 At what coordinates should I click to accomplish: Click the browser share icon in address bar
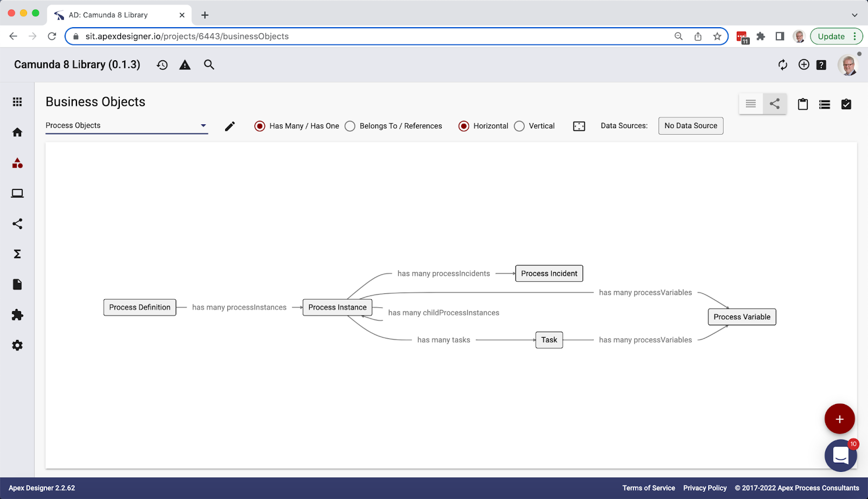pos(698,36)
